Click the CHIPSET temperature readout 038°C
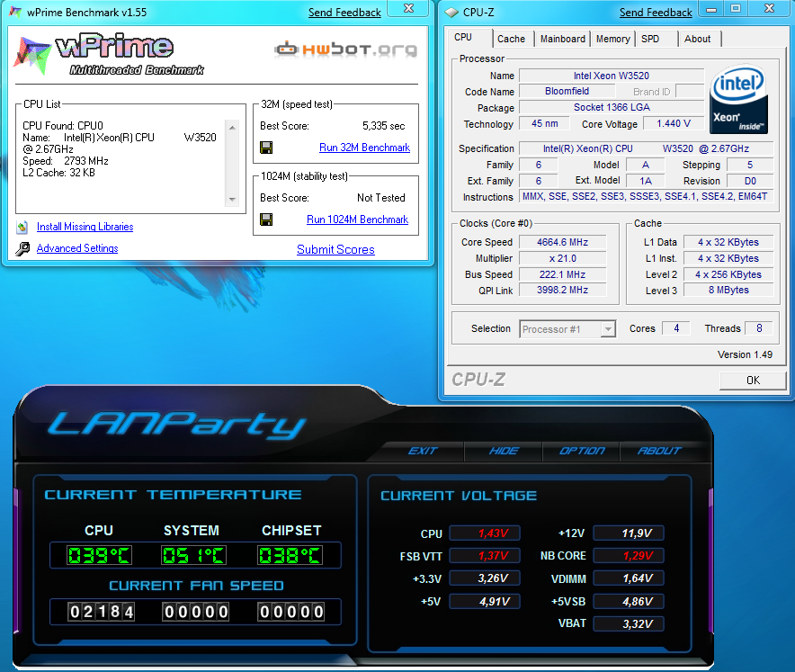 (290, 555)
